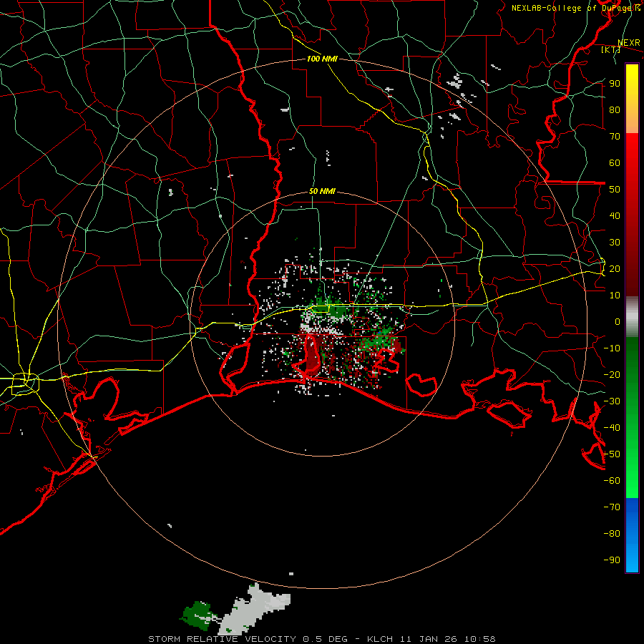Screen dimensions: 644x644
Task: Click the -10 scale label
Action: tap(612, 348)
